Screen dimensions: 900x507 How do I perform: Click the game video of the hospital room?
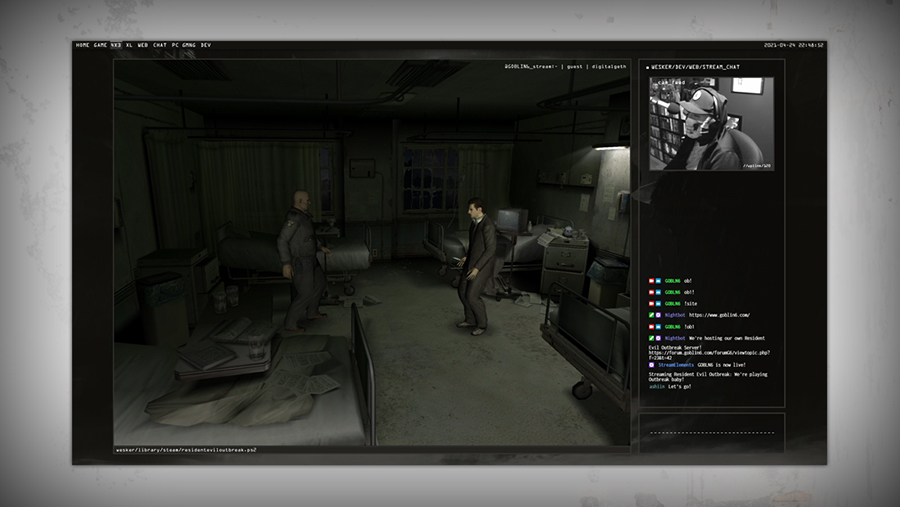point(372,253)
